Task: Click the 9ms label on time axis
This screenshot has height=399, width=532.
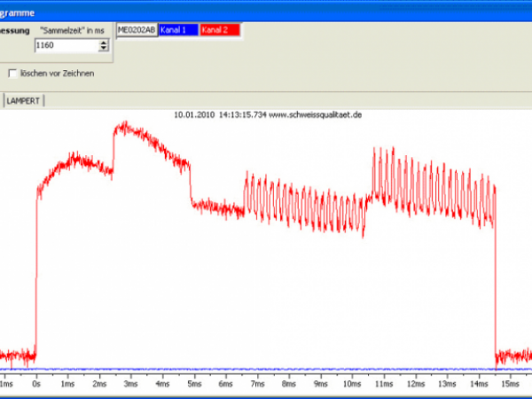Action: click(x=319, y=385)
